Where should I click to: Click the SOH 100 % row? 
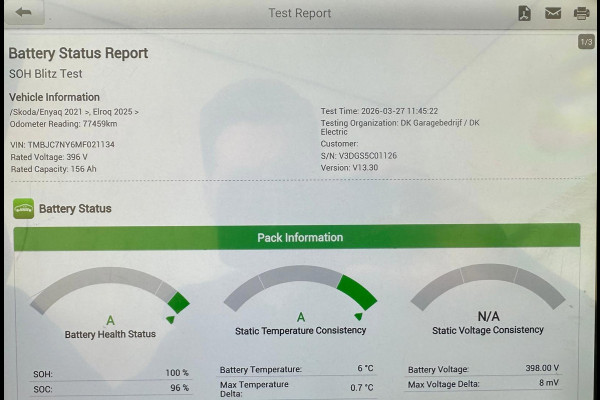[x=110, y=373]
